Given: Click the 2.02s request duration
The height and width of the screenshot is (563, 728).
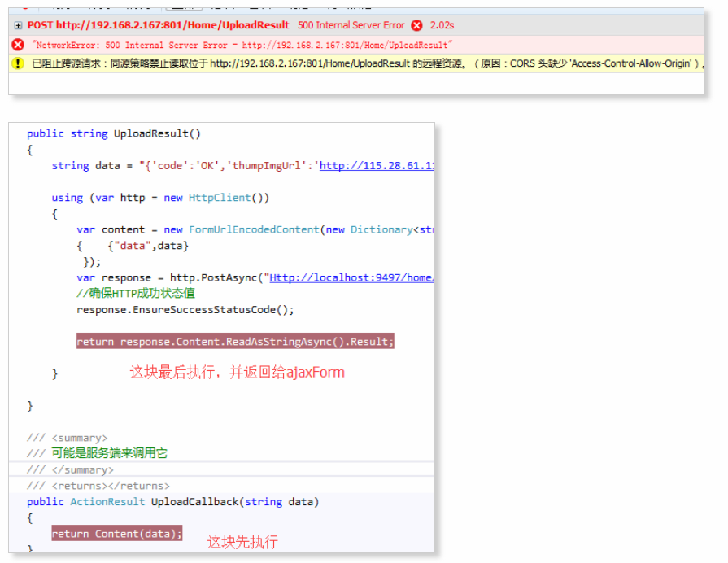Looking at the screenshot, I should pos(442,25).
